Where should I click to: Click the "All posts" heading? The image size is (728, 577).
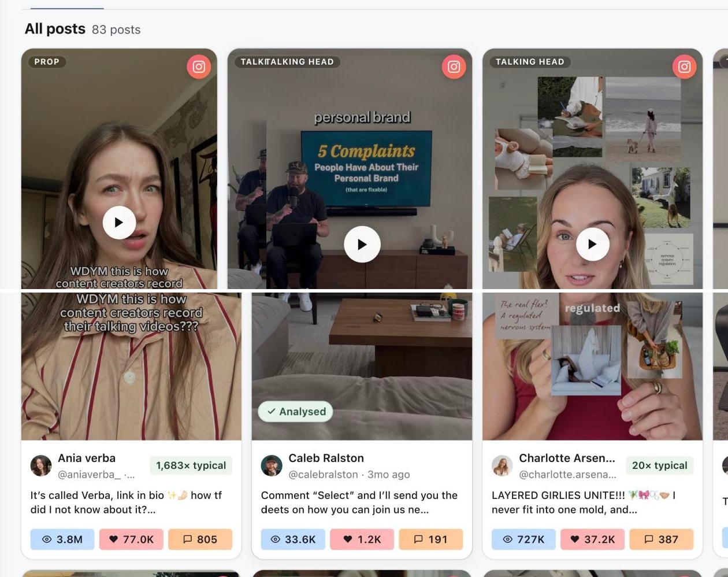55,29
